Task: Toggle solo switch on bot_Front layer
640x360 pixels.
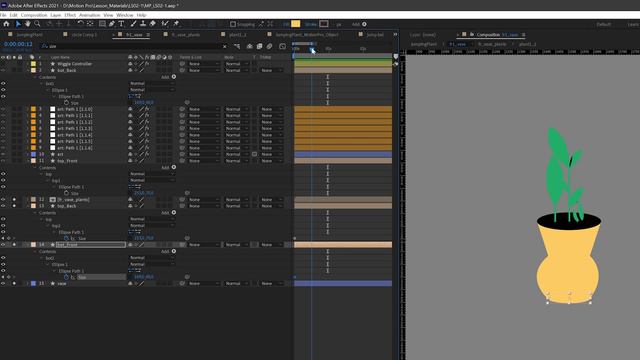Action: pyautogui.click(x=14, y=245)
